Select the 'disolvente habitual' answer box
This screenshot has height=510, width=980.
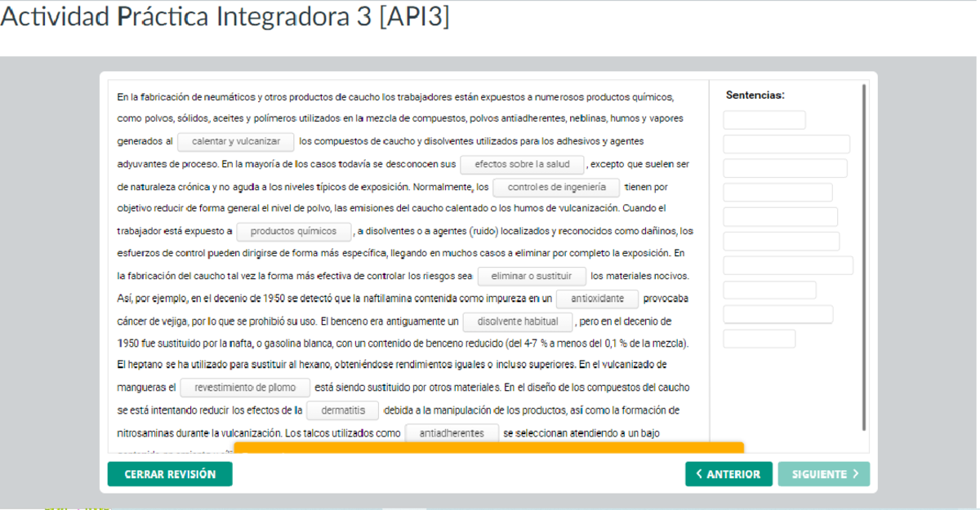[x=515, y=321]
